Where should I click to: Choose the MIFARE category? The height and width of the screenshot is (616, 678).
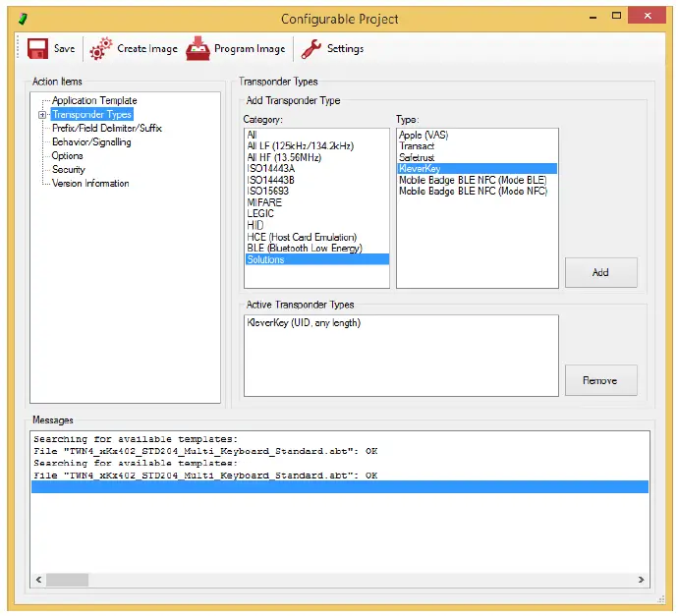264,202
